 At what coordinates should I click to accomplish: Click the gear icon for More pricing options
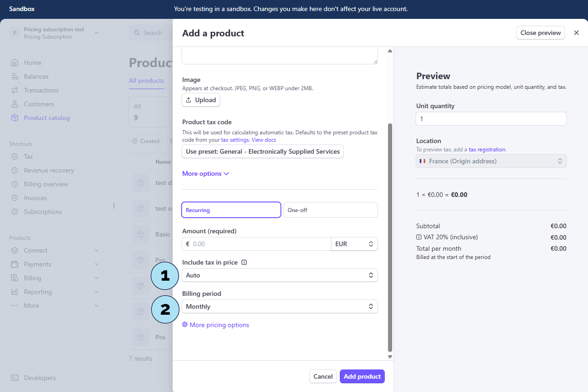point(185,325)
